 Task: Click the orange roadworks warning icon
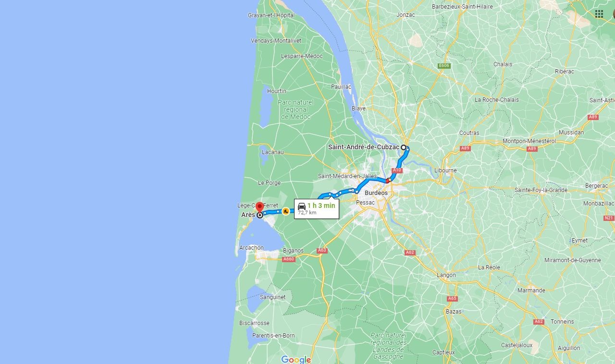click(285, 211)
